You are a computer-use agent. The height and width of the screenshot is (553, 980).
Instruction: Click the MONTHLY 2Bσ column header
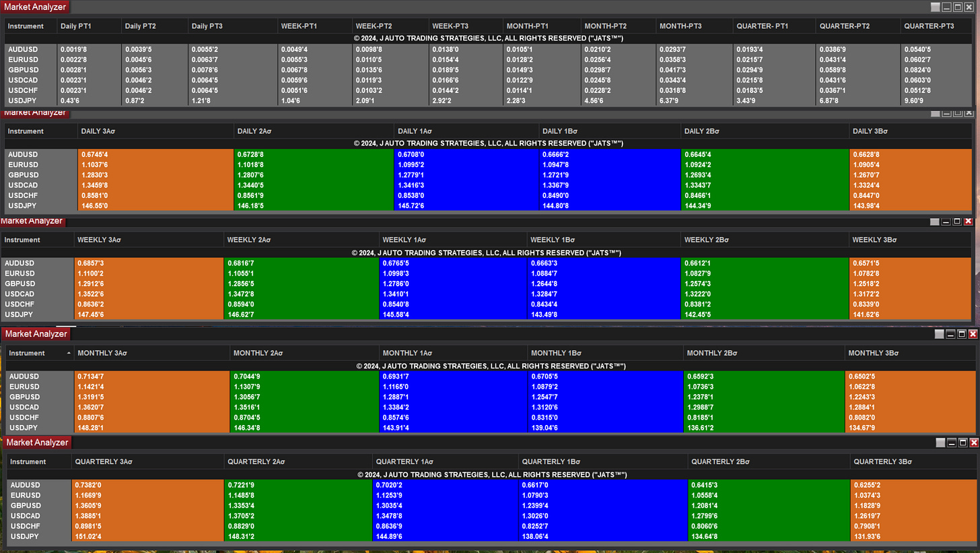764,353
